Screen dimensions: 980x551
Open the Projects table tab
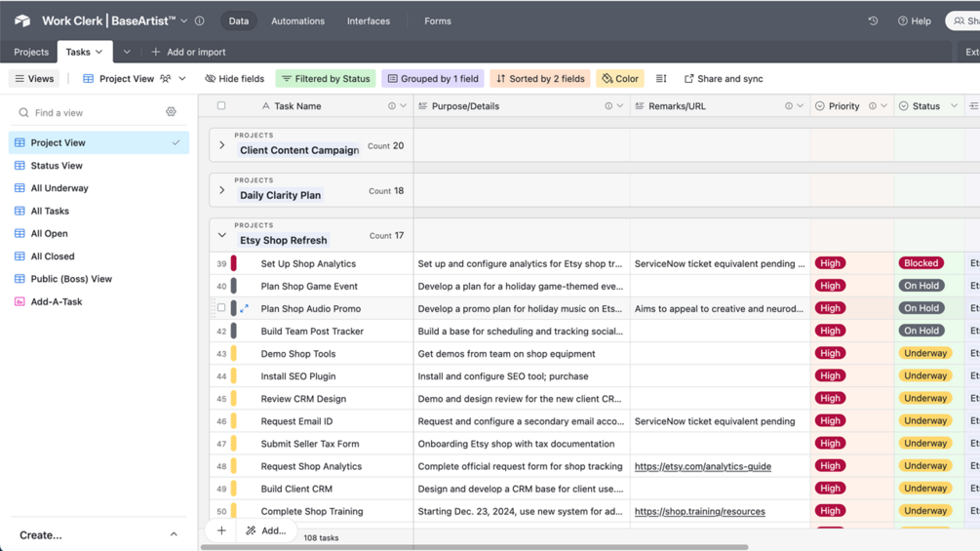(x=31, y=52)
